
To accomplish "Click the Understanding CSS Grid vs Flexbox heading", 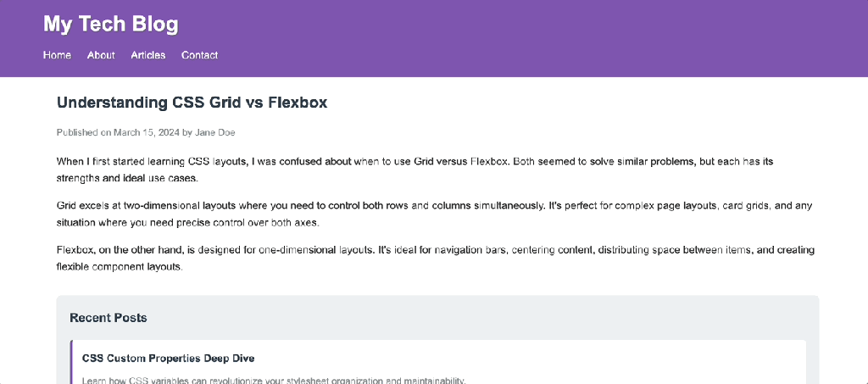I will [192, 103].
